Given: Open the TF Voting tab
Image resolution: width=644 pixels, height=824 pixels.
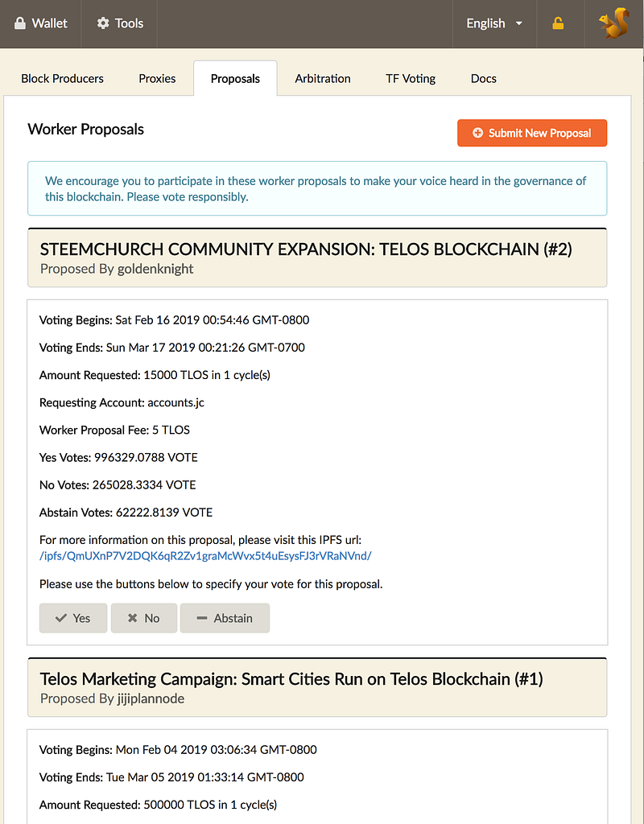Looking at the screenshot, I should 411,78.
